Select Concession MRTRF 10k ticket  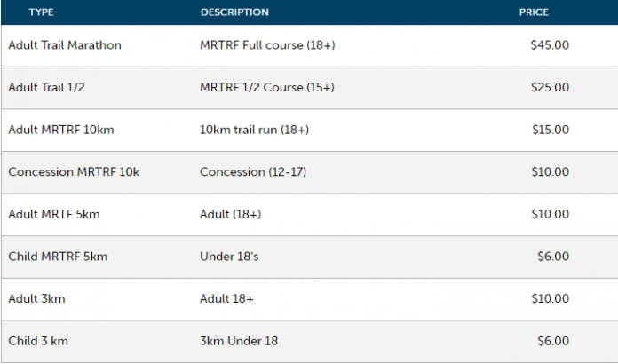[74, 171]
